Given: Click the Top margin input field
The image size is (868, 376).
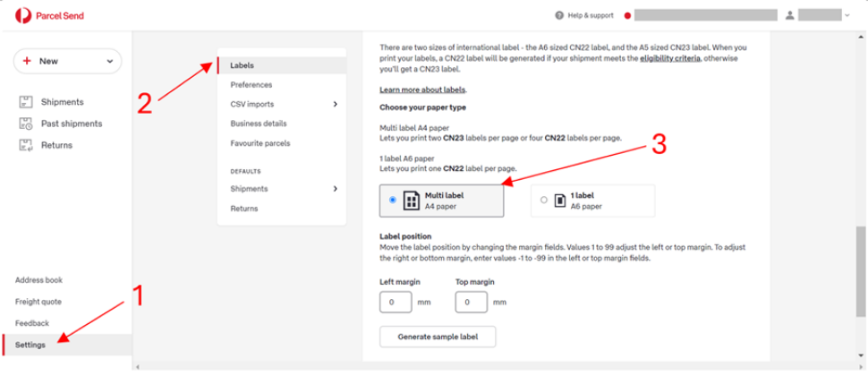Looking at the screenshot, I should (x=471, y=303).
